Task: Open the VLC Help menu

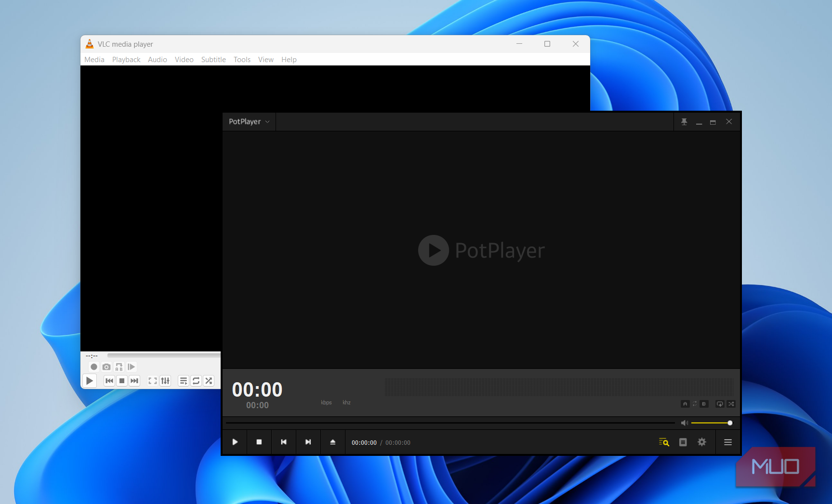Action: 289,60
